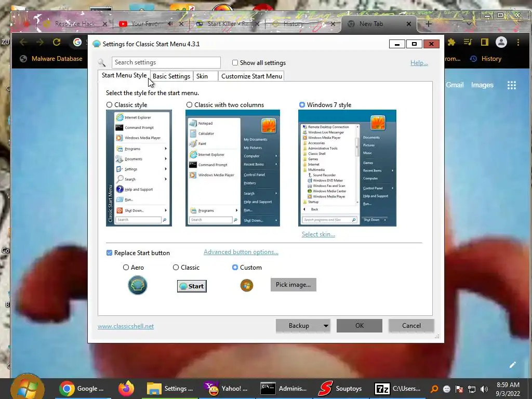Open the Help link
This screenshot has height=399, width=532.
tap(419, 63)
